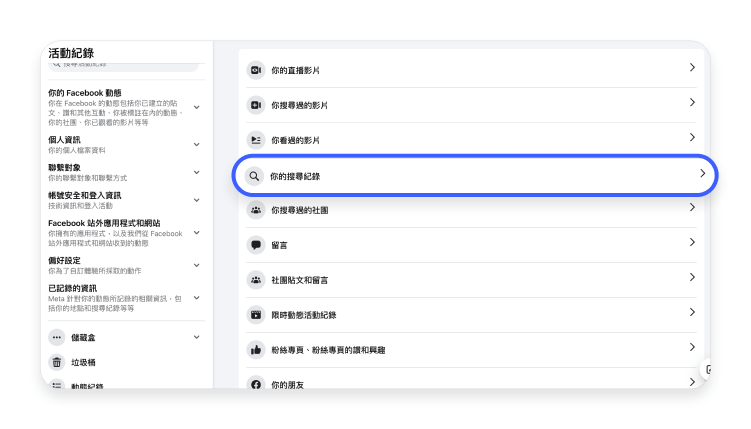Click the playlist icon beside 你看過的影片
The width and height of the screenshot is (751, 429).
(x=256, y=139)
